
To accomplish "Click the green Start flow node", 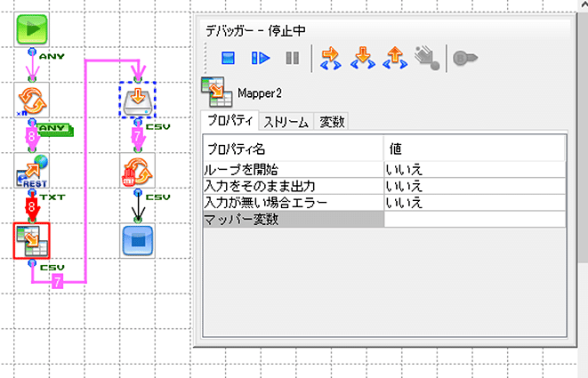I will (32, 31).
